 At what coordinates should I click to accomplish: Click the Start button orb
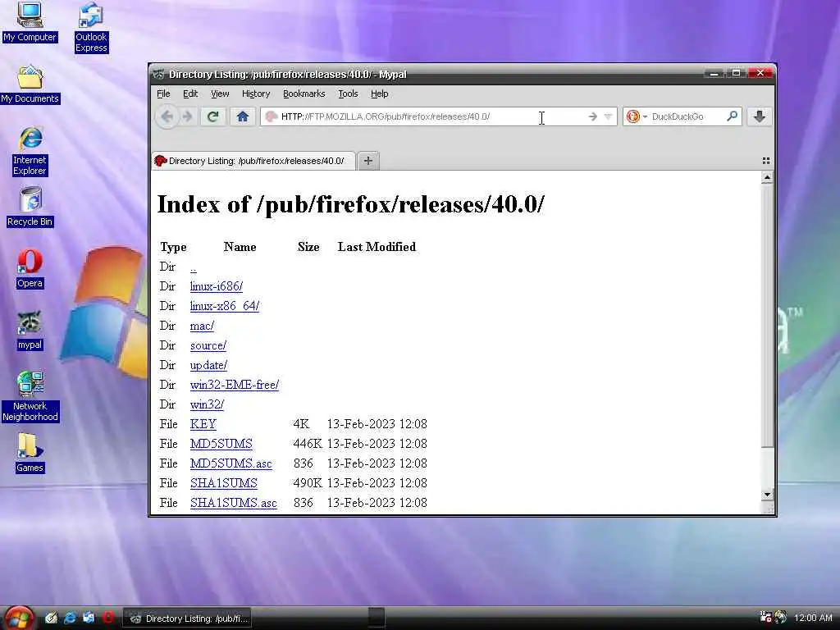click(20, 619)
